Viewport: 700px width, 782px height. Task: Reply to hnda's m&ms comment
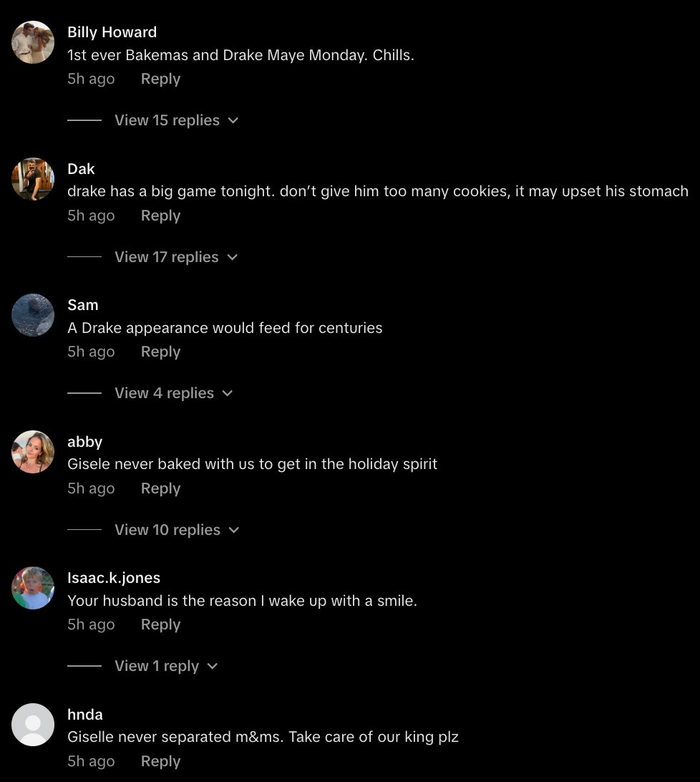click(x=160, y=761)
